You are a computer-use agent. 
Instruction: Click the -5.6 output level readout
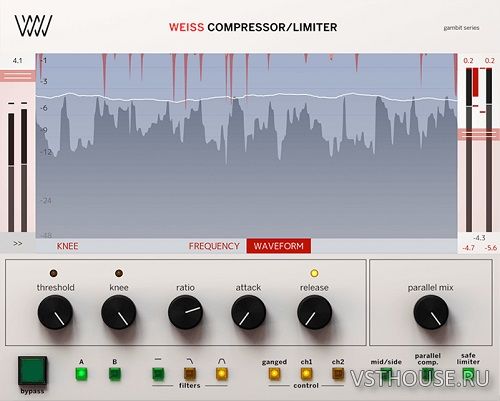coord(490,248)
